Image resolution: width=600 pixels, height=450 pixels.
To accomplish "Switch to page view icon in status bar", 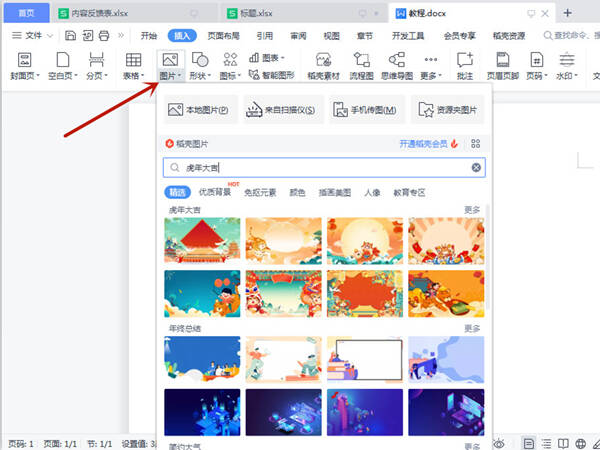I will pyautogui.click(x=528, y=443).
